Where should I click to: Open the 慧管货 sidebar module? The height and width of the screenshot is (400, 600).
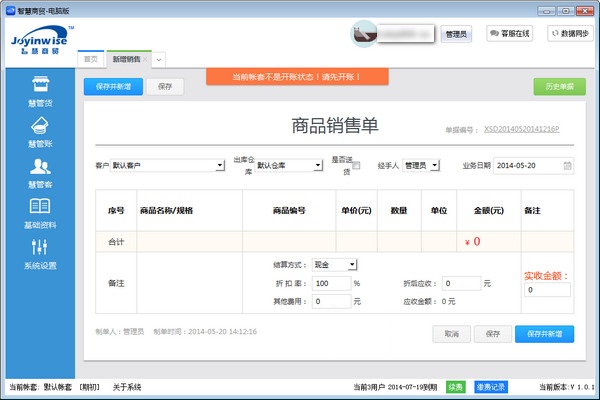40,91
